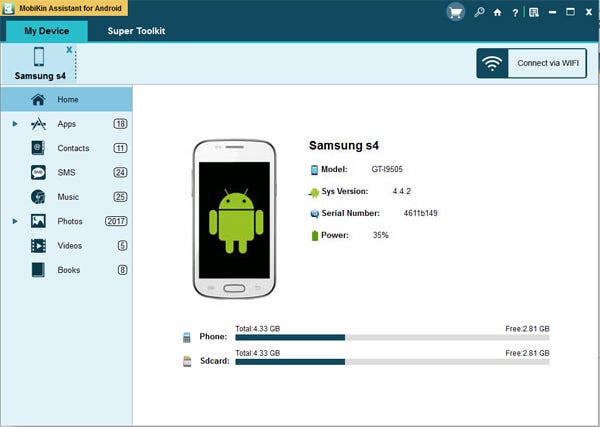Image resolution: width=600 pixels, height=427 pixels.
Task: Click the Phone storage usage bar
Action: click(392, 337)
